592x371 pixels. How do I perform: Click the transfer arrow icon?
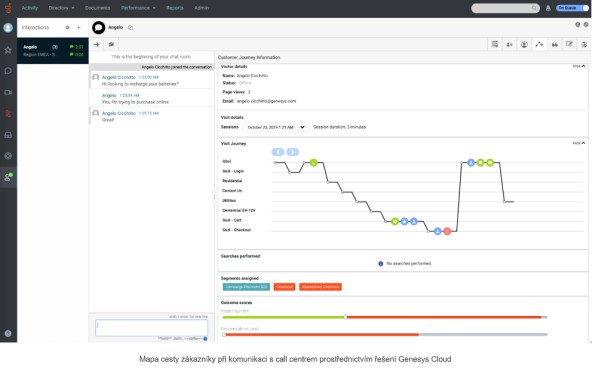coord(96,44)
